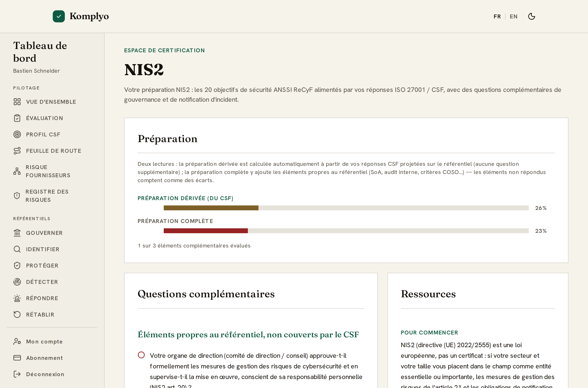Click the 26% value
The image size is (588, 388).
click(541, 208)
